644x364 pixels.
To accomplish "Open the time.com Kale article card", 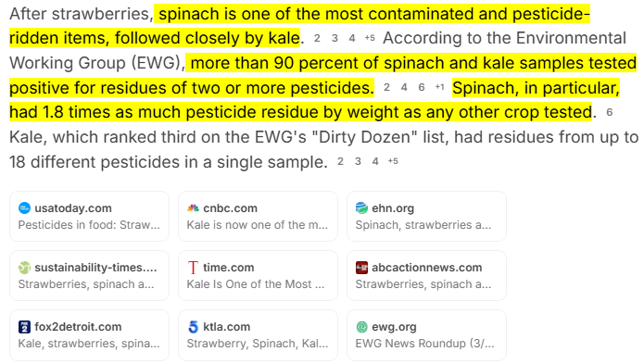I will pos(258,276).
